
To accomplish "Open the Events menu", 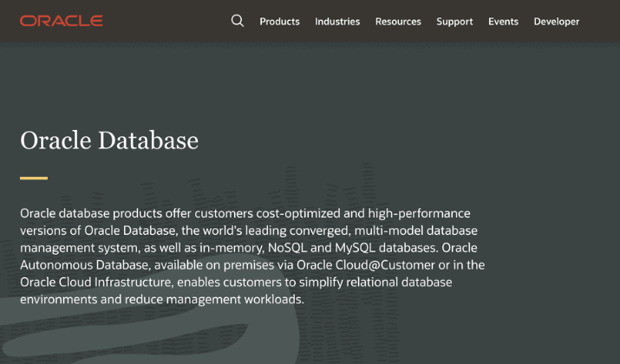I will [x=503, y=22].
